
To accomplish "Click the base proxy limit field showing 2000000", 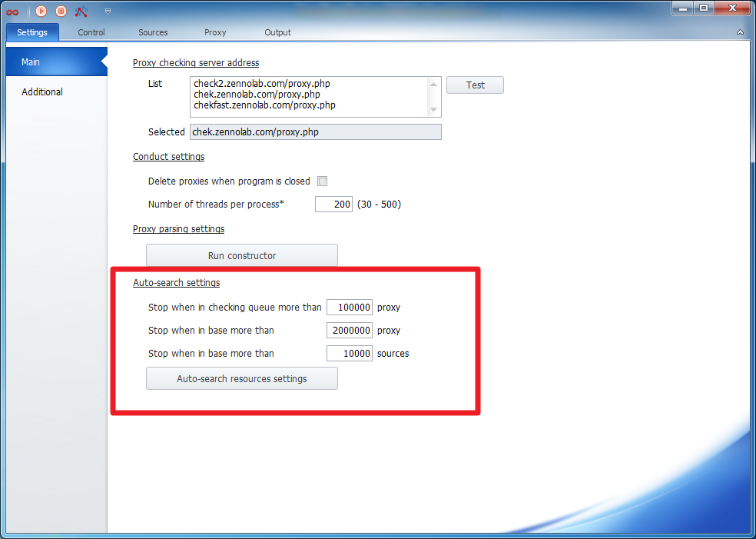I will pyautogui.click(x=350, y=331).
